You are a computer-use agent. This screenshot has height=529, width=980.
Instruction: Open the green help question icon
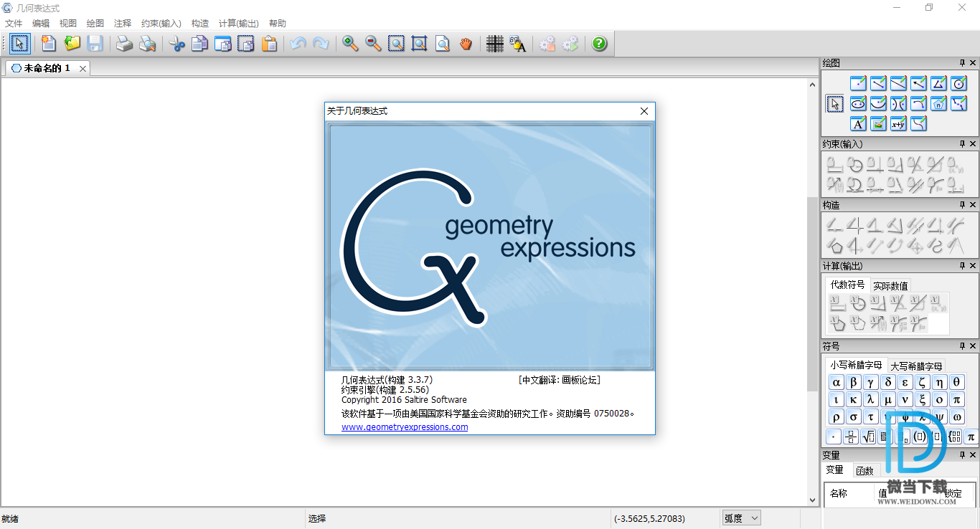(x=600, y=44)
